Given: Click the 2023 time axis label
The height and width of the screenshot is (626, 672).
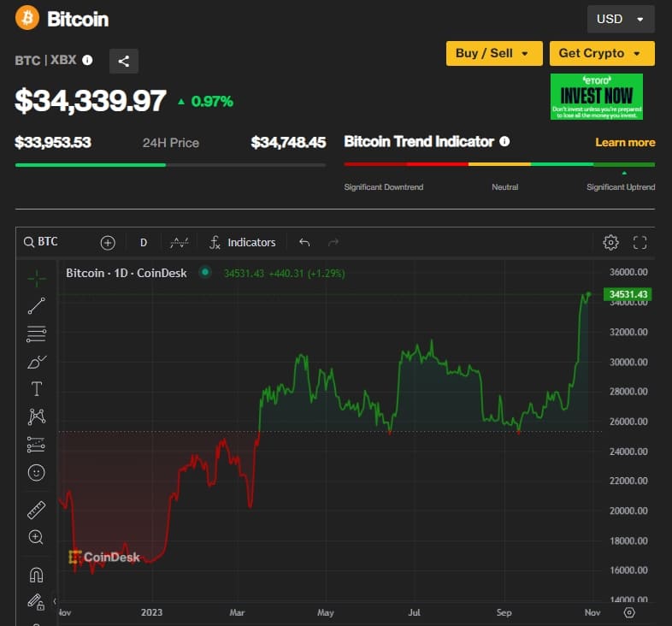Looking at the screenshot, I should pyautogui.click(x=151, y=612).
